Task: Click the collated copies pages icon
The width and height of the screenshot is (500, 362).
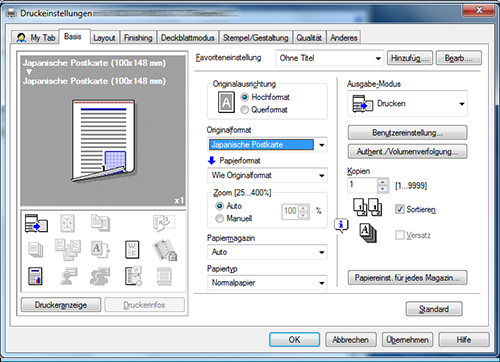Action: tap(368, 207)
